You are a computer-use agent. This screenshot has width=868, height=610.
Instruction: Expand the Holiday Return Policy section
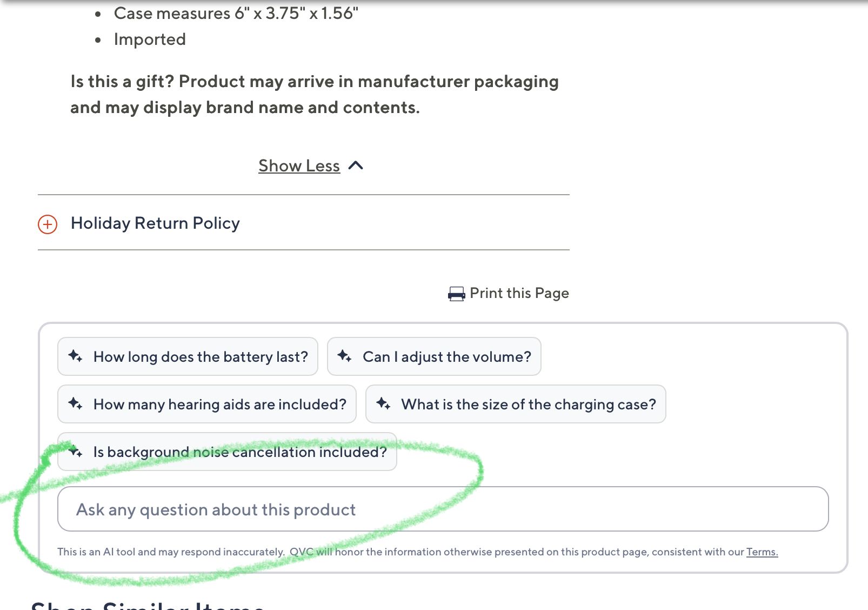pyautogui.click(x=155, y=223)
